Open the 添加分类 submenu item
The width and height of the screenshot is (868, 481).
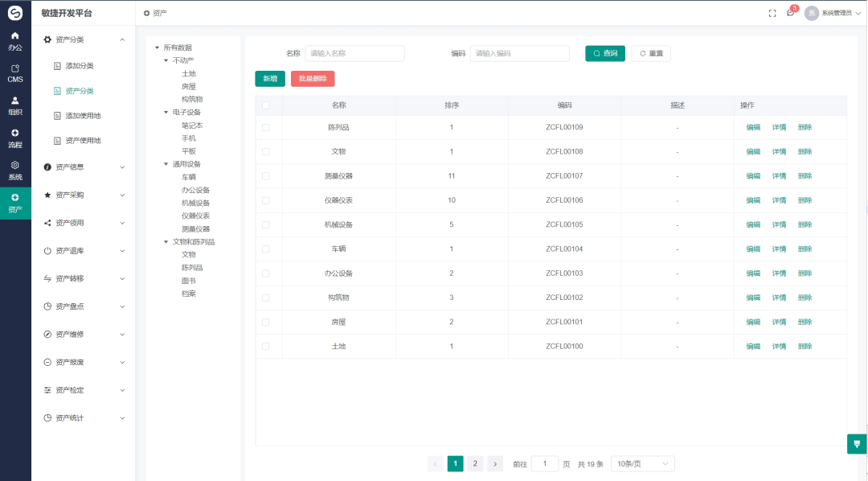tap(80, 66)
